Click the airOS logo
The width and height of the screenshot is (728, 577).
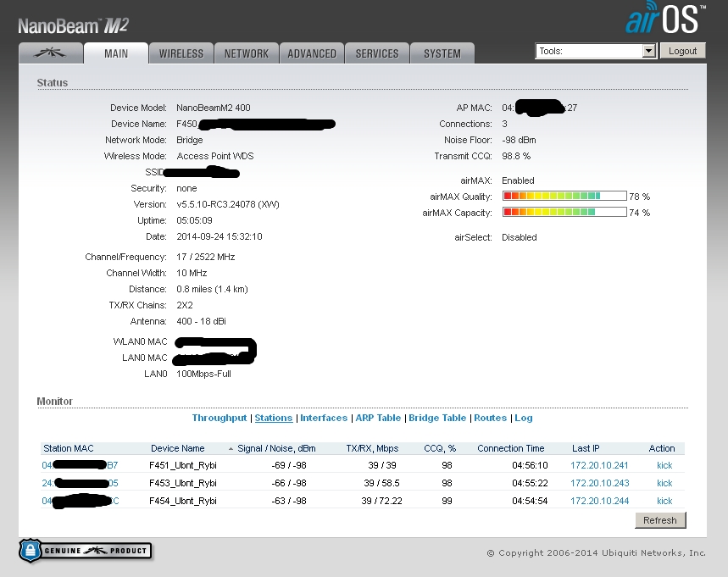pos(665,18)
